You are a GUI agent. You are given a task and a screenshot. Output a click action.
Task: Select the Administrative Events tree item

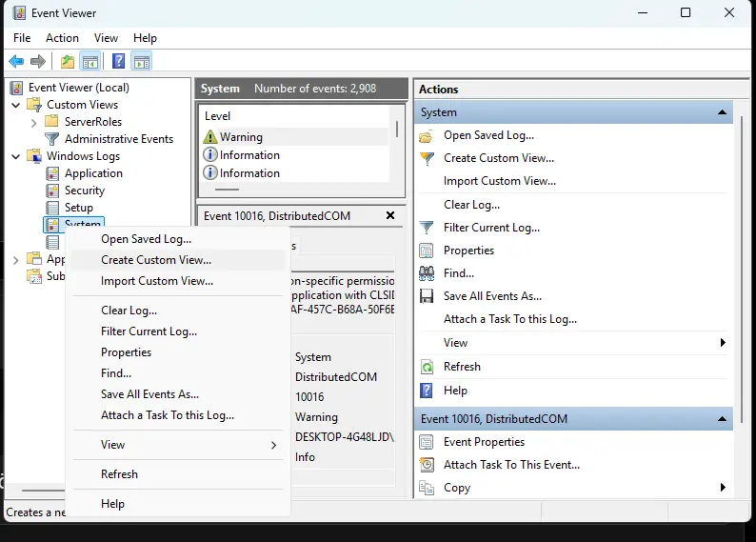click(119, 139)
